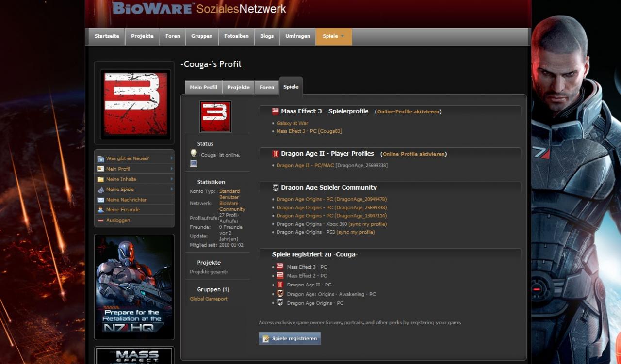Open Projekte in the top navigation bar

(x=142, y=36)
